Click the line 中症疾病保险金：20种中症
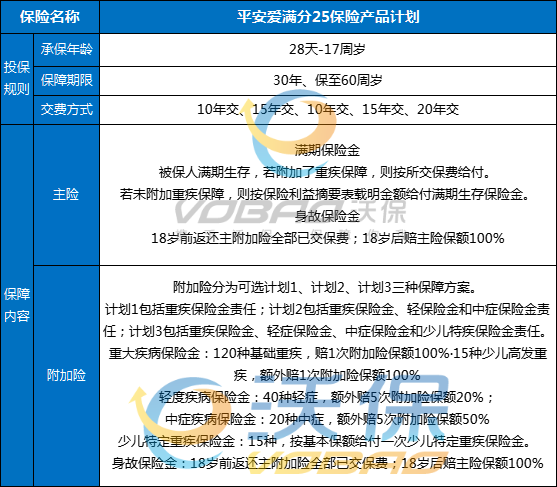Screen dimensions: 557x487 (x=328, y=420)
